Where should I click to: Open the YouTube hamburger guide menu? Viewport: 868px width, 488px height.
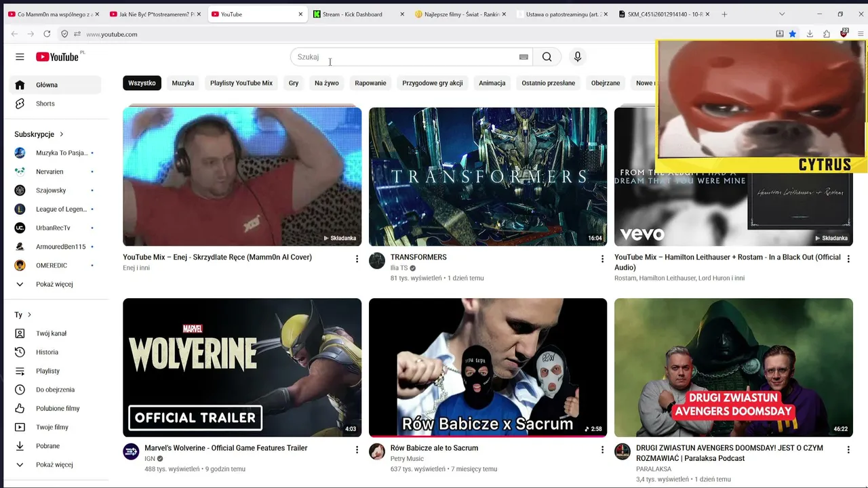coord(20,57)
